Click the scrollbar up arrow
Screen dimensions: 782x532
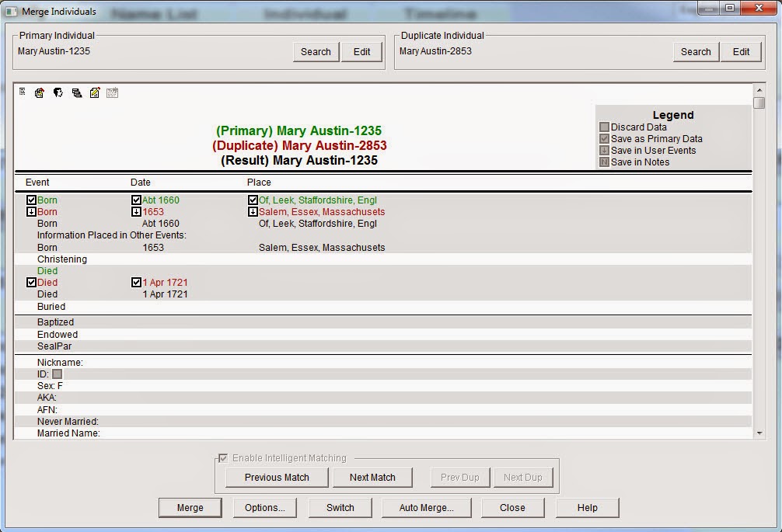[x=759, y=90]
